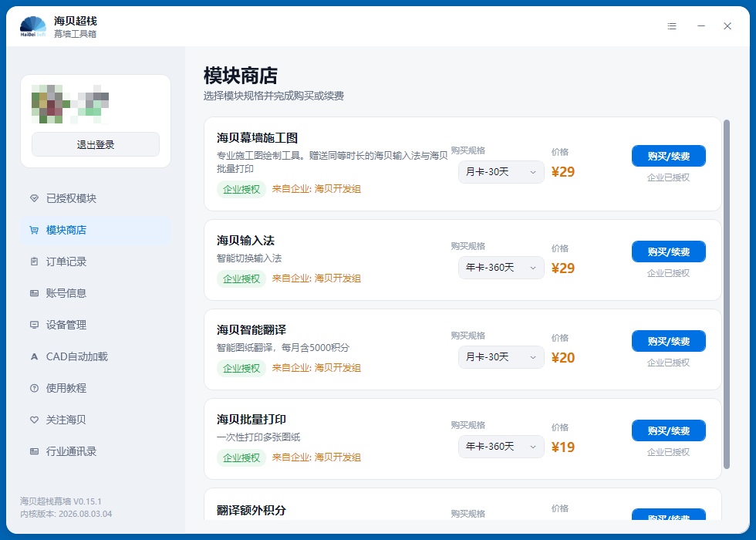The image size is (756, 540).
Task: Click 退出登录 button
Action: pyautogui.click(x=96, y=145)
